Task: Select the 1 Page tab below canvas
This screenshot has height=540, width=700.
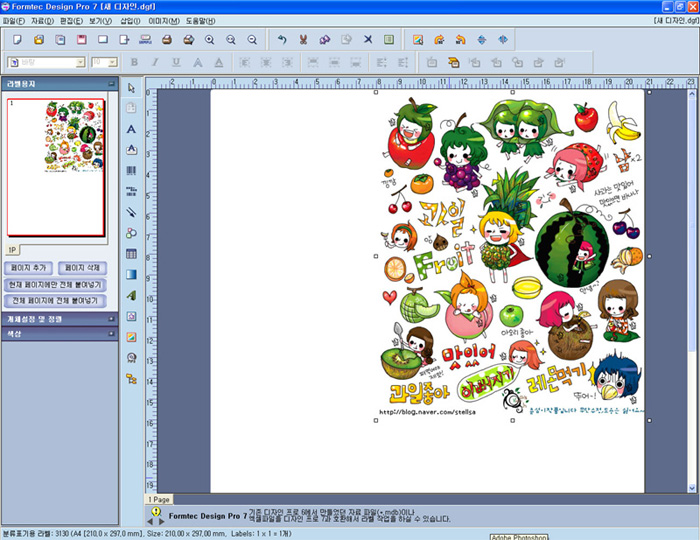Action: coord(158,499)
